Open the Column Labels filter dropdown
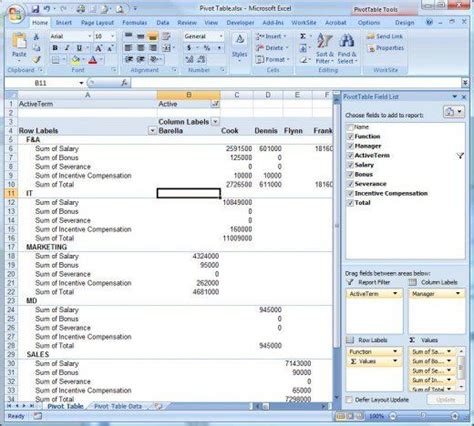The width and height of the screenshot is (474, 426). pyautogui.click(x=215, y=122)
